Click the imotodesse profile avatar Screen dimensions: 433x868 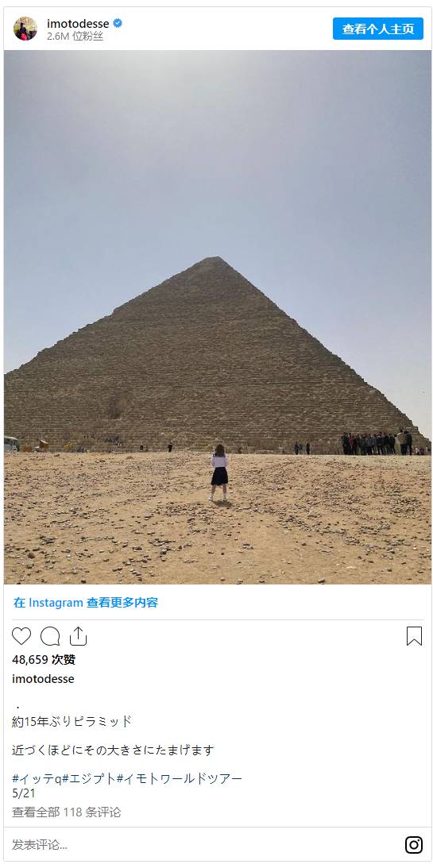coord(25,29)
